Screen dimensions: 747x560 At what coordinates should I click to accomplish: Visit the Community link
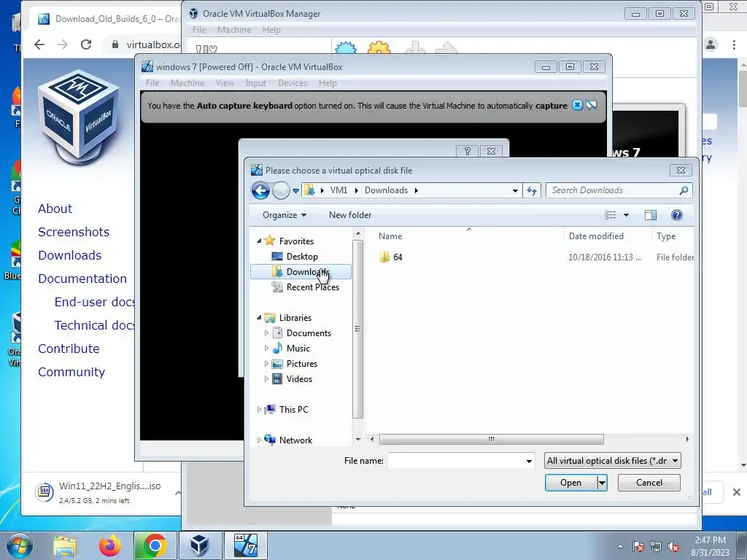point(71,372)
